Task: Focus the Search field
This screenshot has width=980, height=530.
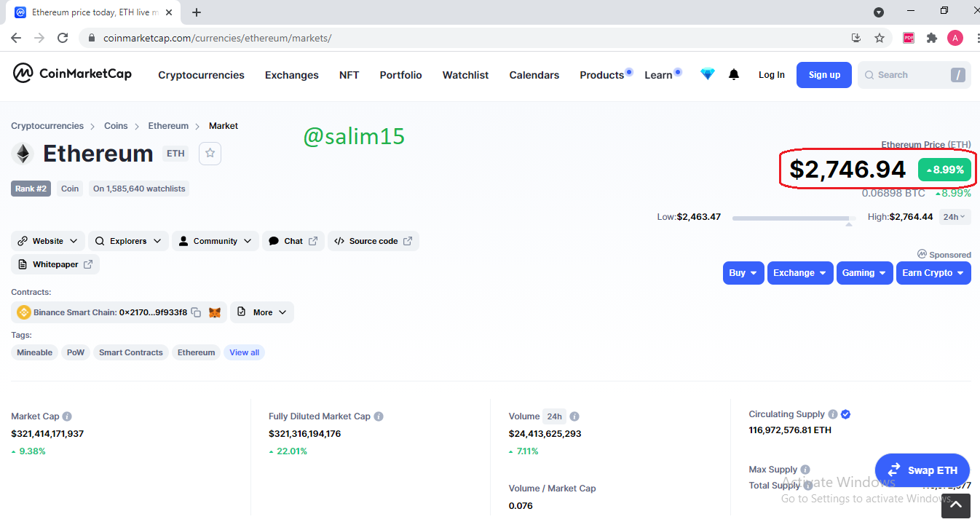Action: (914, 75)
